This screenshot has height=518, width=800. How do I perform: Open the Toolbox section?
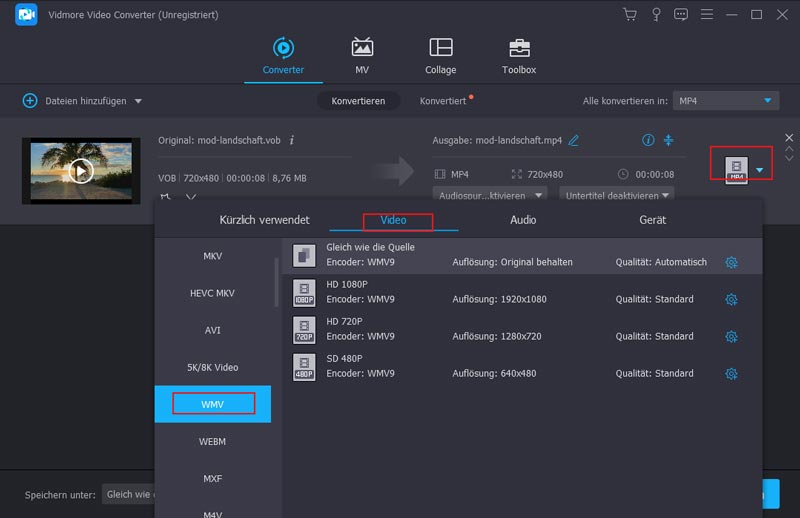click(x=519, y=56)
